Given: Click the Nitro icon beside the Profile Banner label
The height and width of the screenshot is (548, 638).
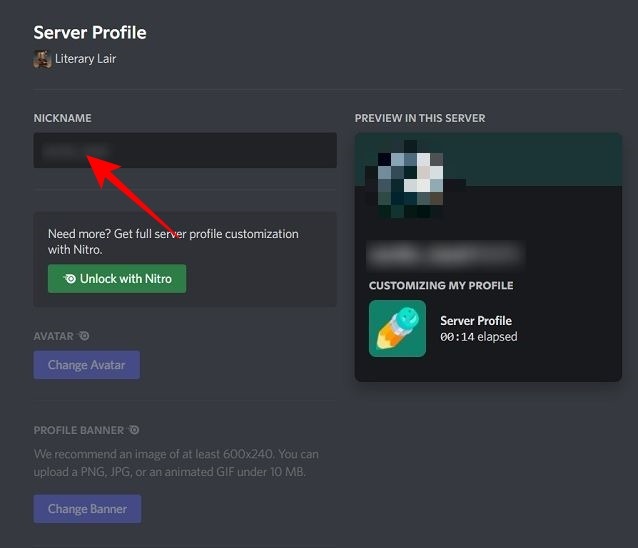Looking at the screenshot, I should (134, 430).
